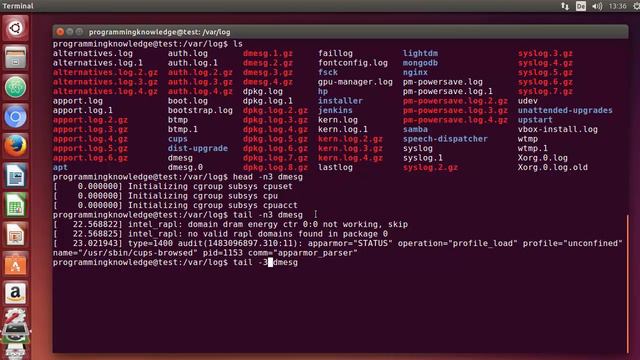Launch the Chromium browser from the launcher
Viewport: 640px width, 360px height.
click(x=16, y=117)
